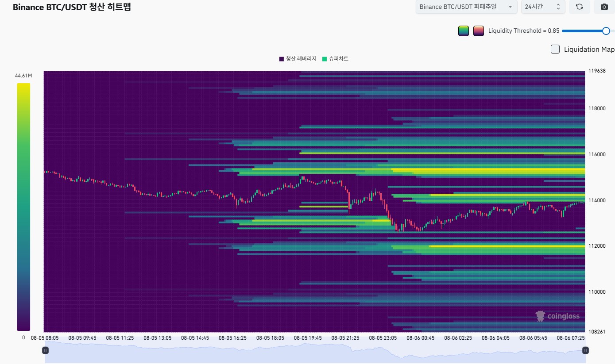
Task: Click the 108261 price axis label
Action: pyautogui.click(x=596, y=332)
